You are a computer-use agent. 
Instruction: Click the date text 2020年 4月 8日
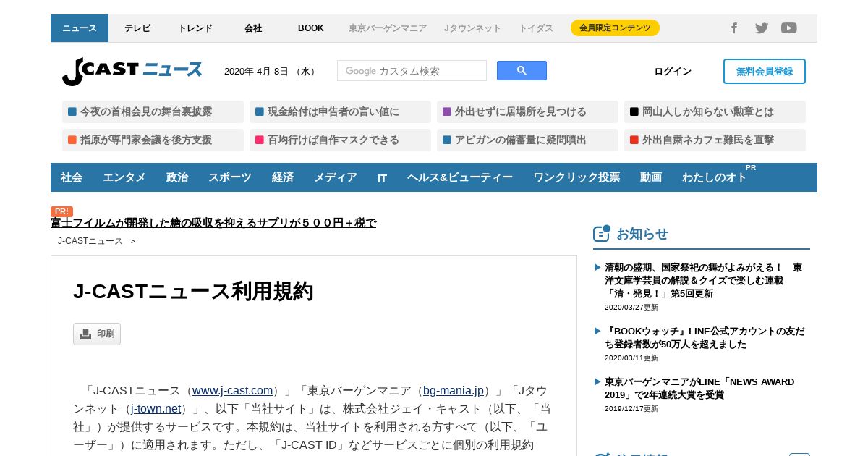(256, 71)
